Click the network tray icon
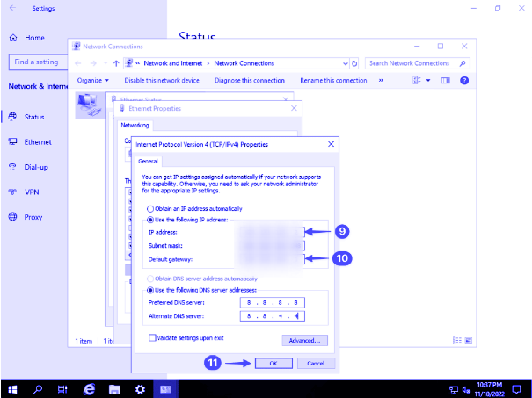Viewport: 532px width, 398px height. pyautogui.click(x=453, y=390)
